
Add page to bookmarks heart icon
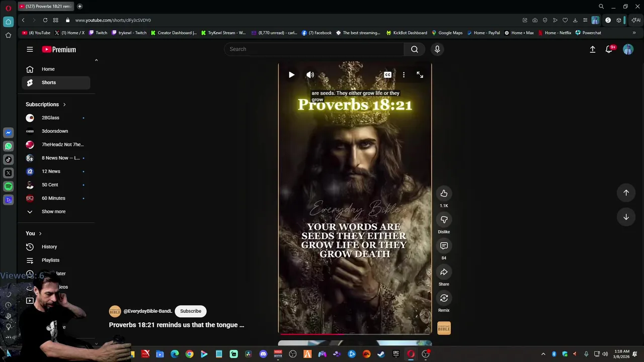click(x=565, y=20)
